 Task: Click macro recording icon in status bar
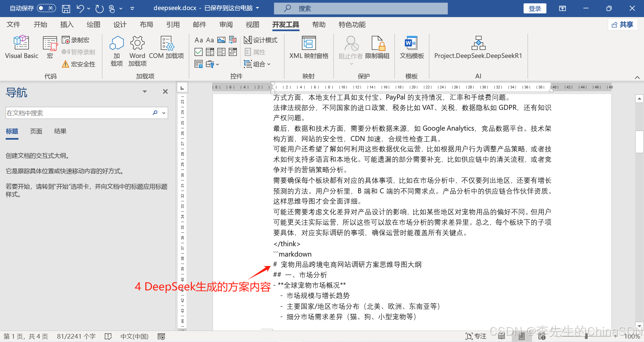pos(161,336)
